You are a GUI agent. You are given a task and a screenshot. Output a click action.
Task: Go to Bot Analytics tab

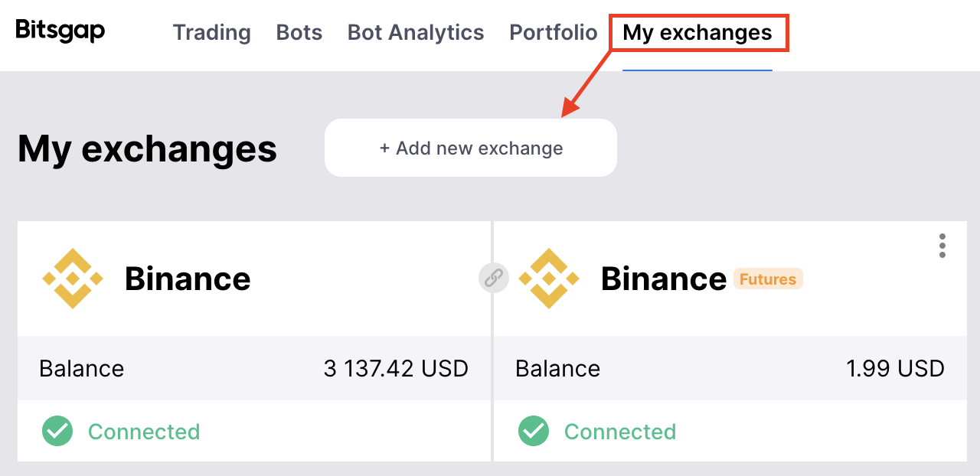[x=416, y=33]
